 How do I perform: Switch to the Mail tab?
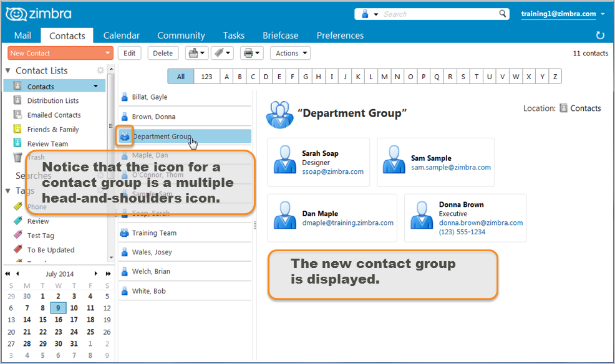(22, 36)
